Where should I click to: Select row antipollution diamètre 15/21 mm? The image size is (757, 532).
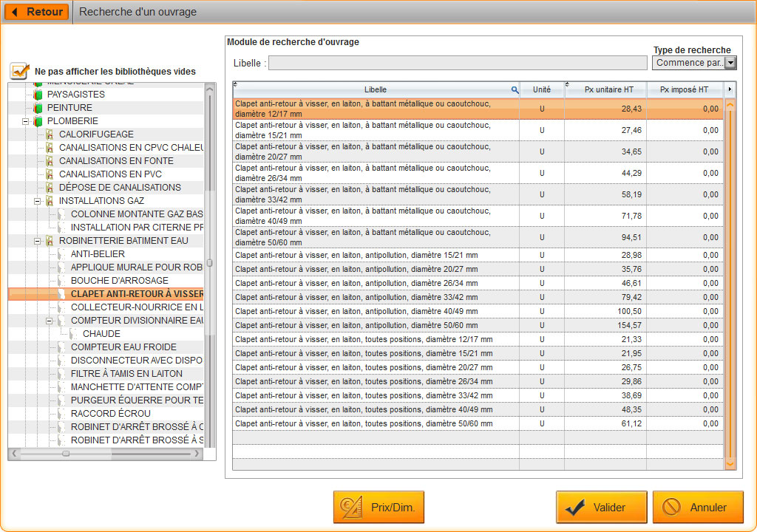click(478, 255)
